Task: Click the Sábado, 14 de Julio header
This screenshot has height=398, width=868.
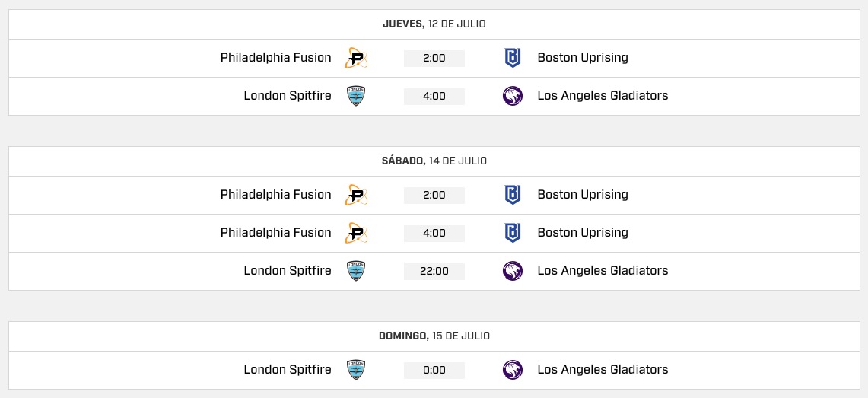Action: pos(434,161)
